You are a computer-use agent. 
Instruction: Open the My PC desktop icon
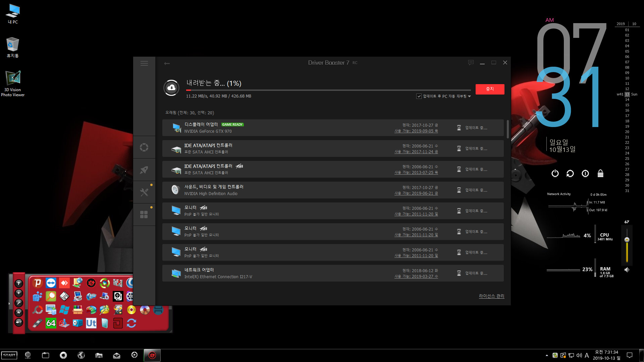(x=13, y=14)
